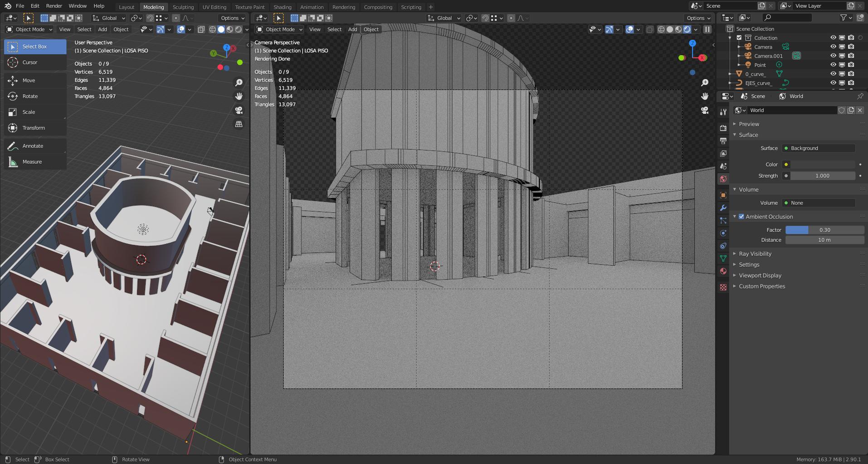The height and width of the screenshot is (464, 868).
Task: Open the Render menu
Action: click(54, 6)
